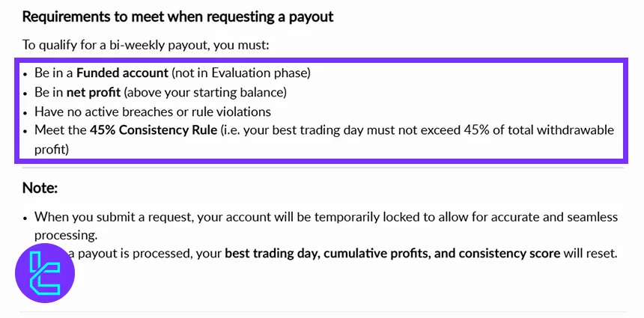Click the bullet before "Have no active breaches"
Screen dimensions: 644x318
click(x=26, y=111)
